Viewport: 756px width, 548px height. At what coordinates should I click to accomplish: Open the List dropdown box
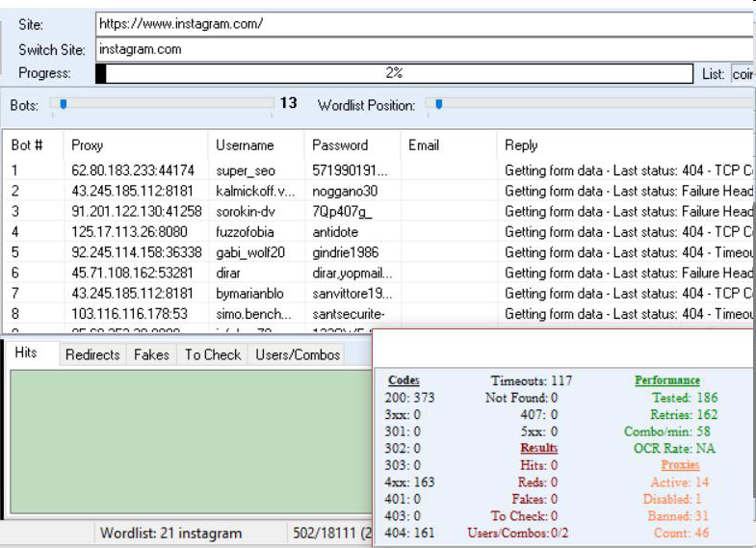tap(743, 74)
